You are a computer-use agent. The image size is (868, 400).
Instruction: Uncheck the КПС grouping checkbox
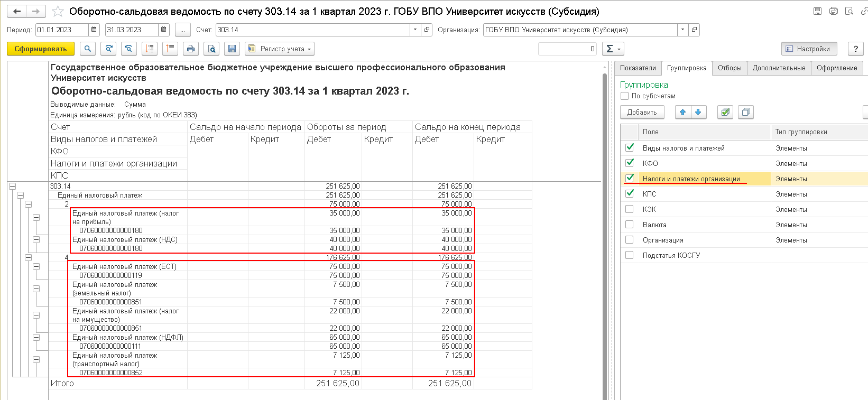coord(630,193)
